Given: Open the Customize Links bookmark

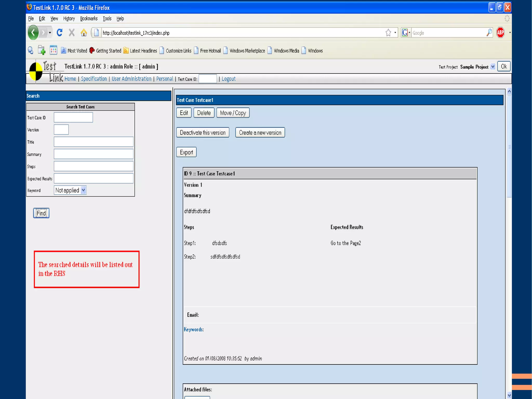Looking at the screenshot, I should pyautogui.click(x=175, y=51).
